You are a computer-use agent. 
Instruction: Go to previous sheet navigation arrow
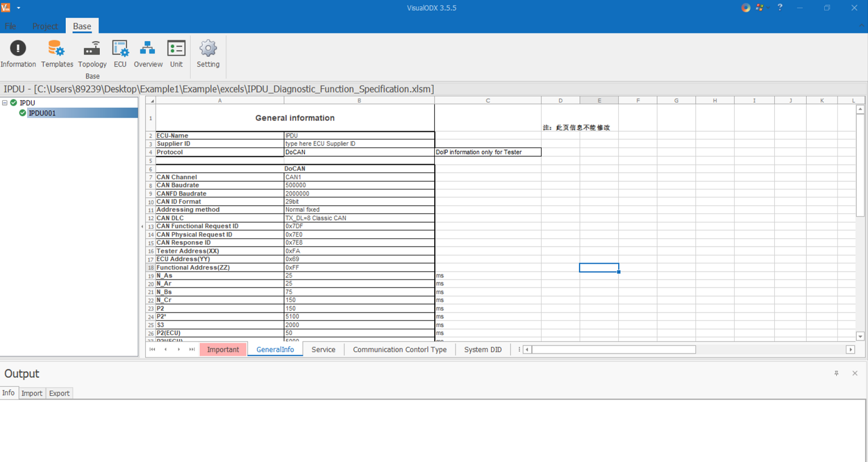coord(166,349)
